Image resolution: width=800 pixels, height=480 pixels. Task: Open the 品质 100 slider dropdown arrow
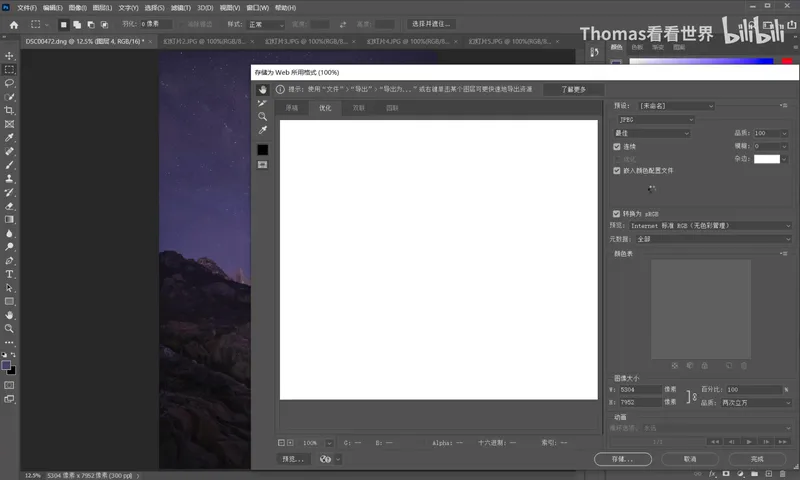tap(784, 133)
